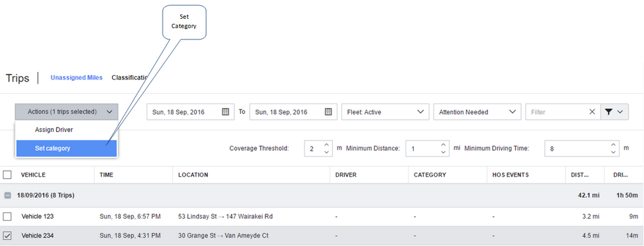Open the start date calendar picker icon

pos(225,112)
